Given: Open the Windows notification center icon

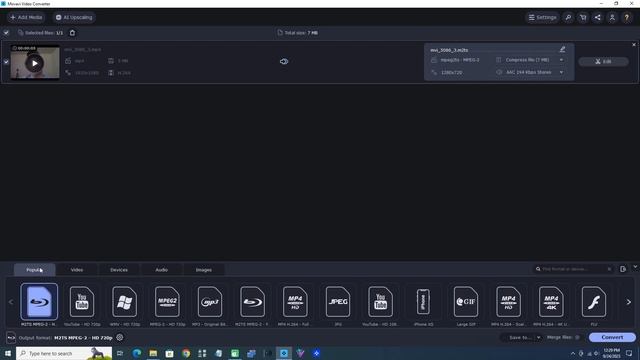Looking at the screenshot, I should [629, 353].
